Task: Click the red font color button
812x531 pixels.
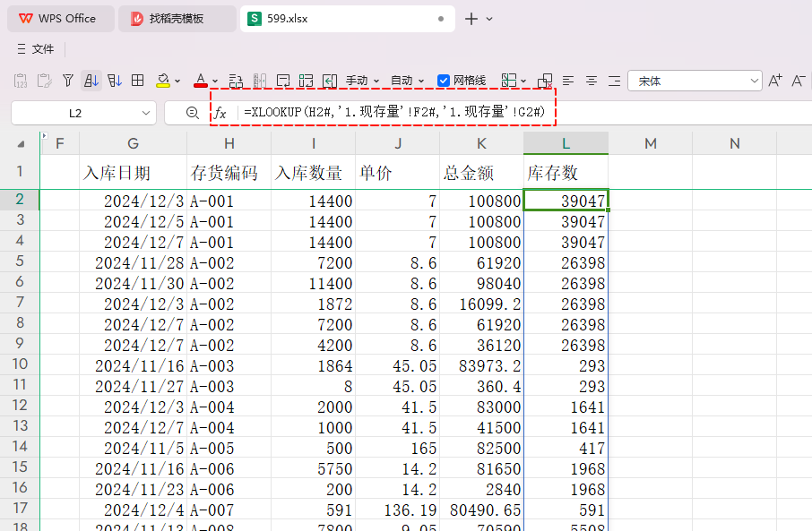Action: (201, 81)
